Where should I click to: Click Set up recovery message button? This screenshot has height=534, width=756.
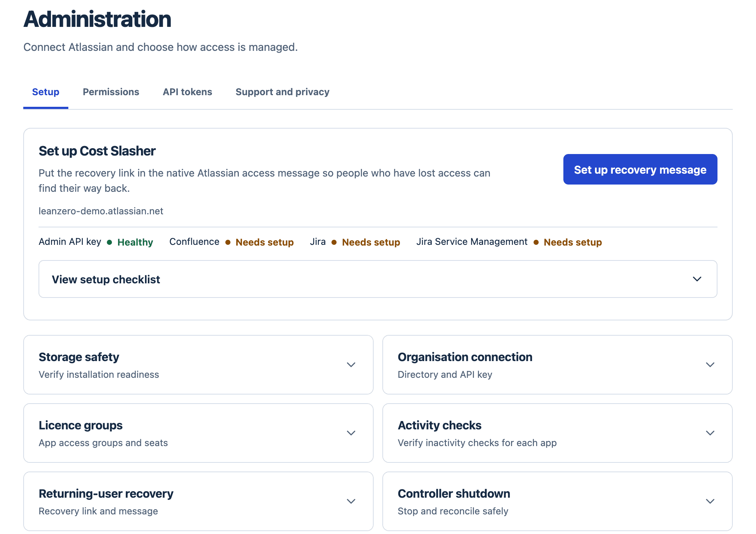[640, 169]
